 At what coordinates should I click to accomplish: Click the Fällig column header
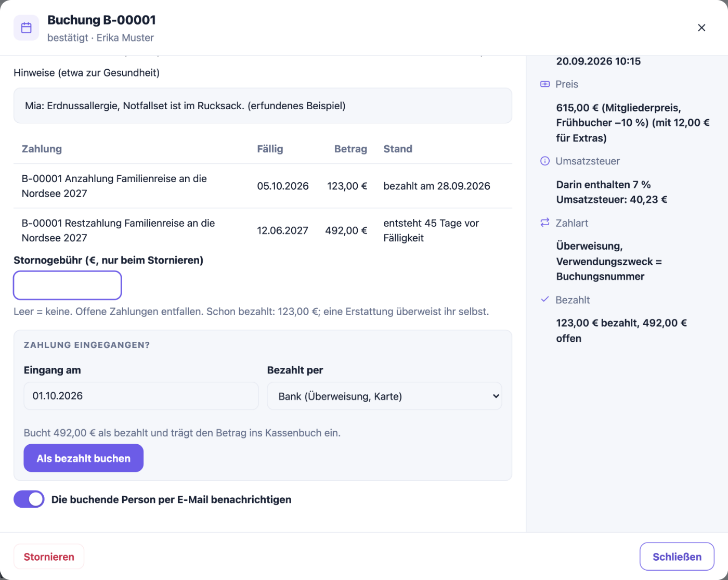pyautogui.click(x=270, y=149)
